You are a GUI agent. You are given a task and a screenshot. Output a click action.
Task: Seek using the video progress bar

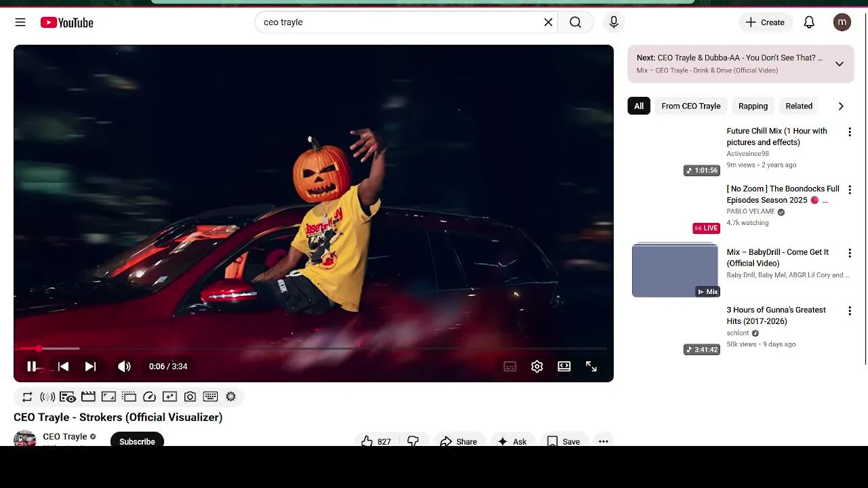click(x=313, y=348)
